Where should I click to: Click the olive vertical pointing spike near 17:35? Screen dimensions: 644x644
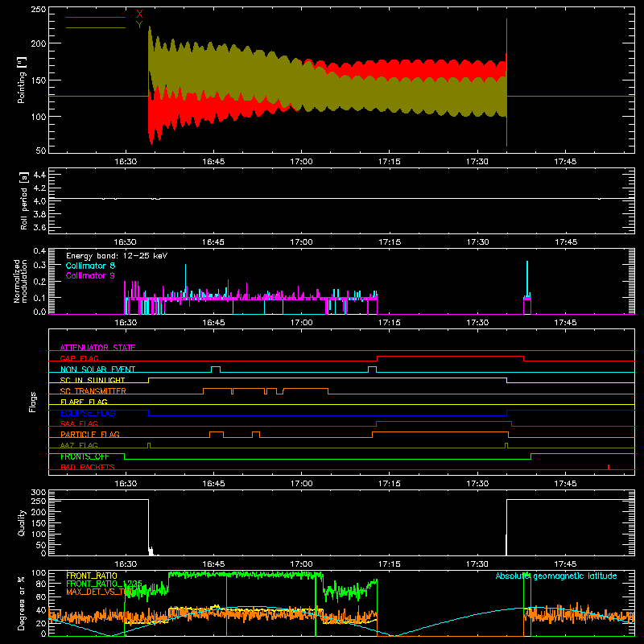(x=507, y=82)
